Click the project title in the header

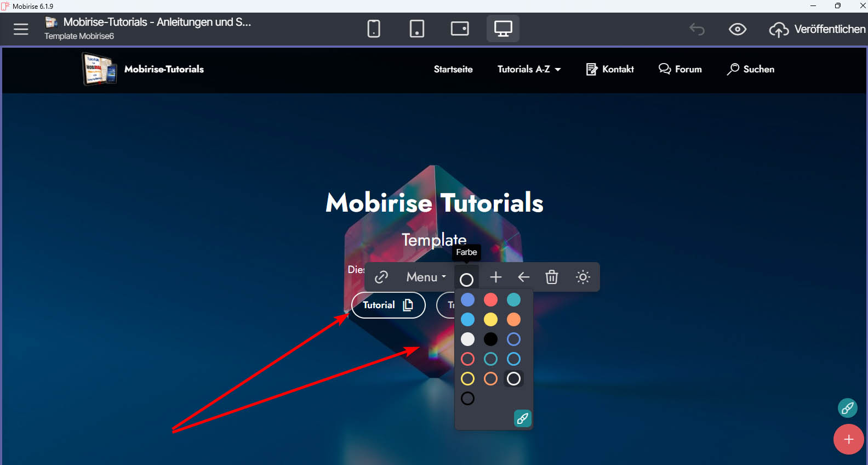(157, 22)
